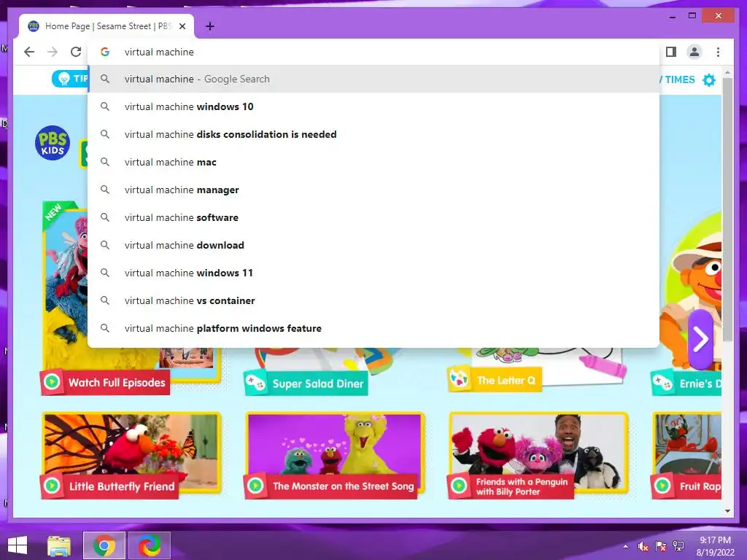
Task: Select 'virtual machine platform windows feature' suggestion
Action: [373, 328]
